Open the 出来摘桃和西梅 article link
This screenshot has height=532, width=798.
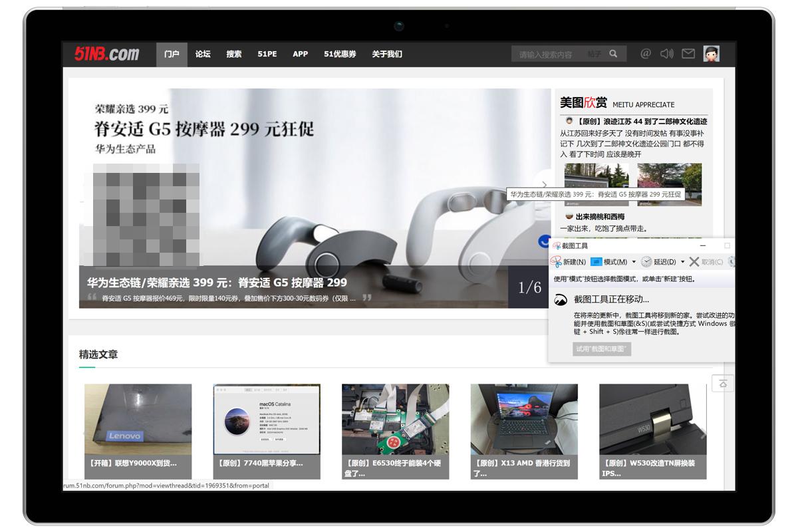coord(600,217)
